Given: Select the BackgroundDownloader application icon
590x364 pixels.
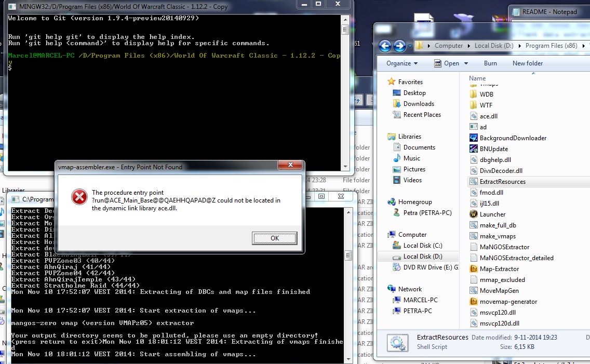Looking at the screenshot, I should [x=474, y=138].
